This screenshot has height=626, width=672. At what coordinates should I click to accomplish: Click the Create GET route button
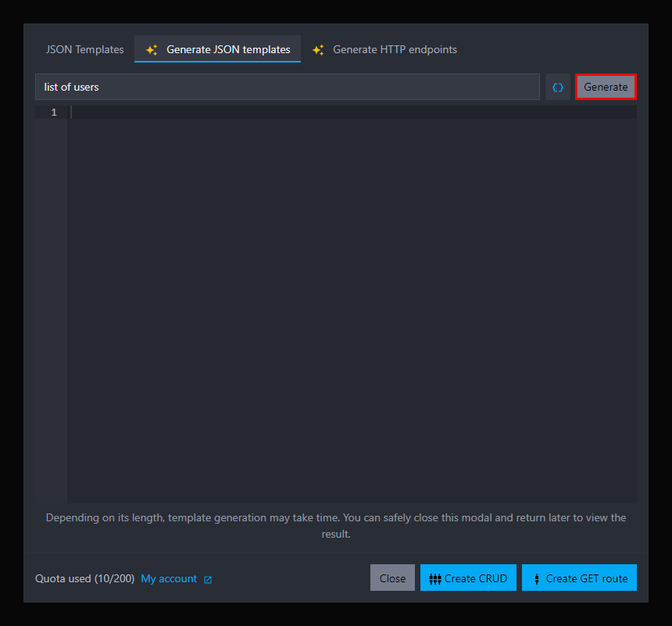[579, 578]
